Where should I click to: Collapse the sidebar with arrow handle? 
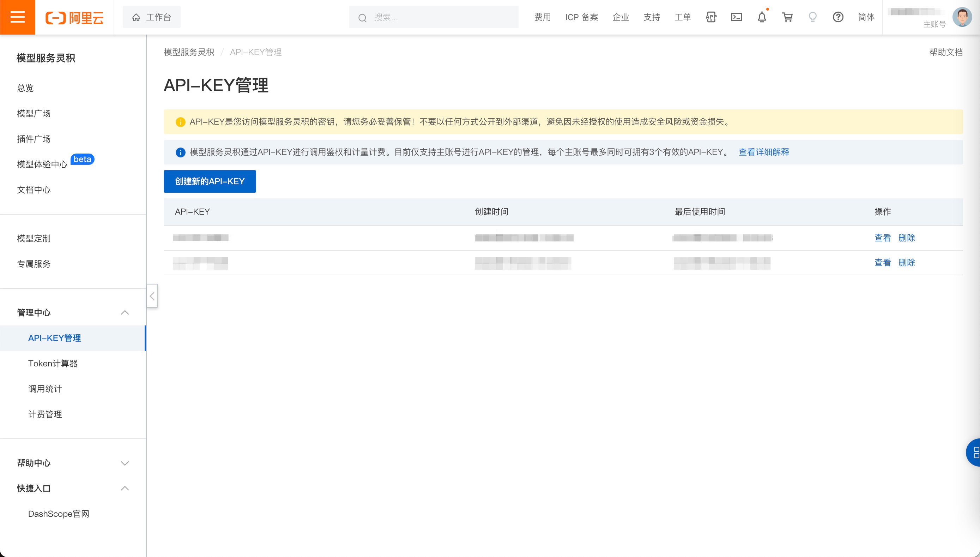[x=152, y=296]
